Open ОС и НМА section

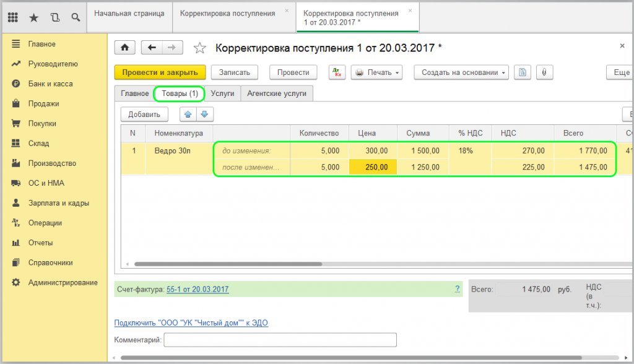tap(46, 183)
